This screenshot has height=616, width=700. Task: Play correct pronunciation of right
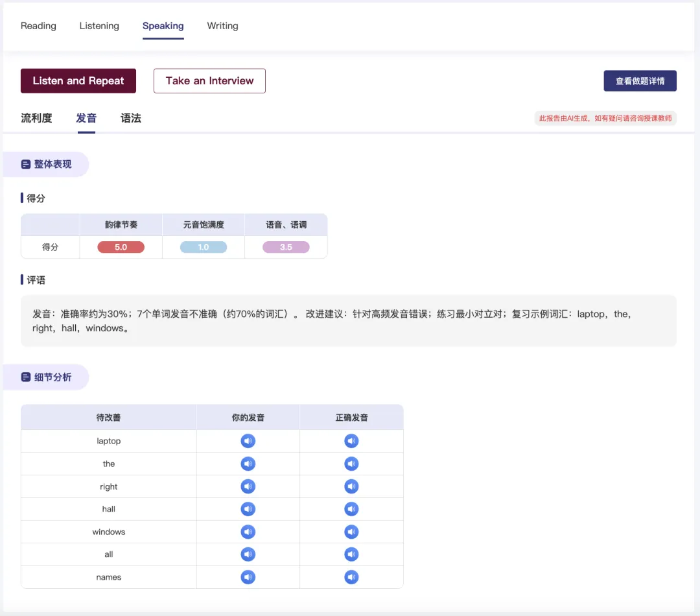tap(351, 486)
